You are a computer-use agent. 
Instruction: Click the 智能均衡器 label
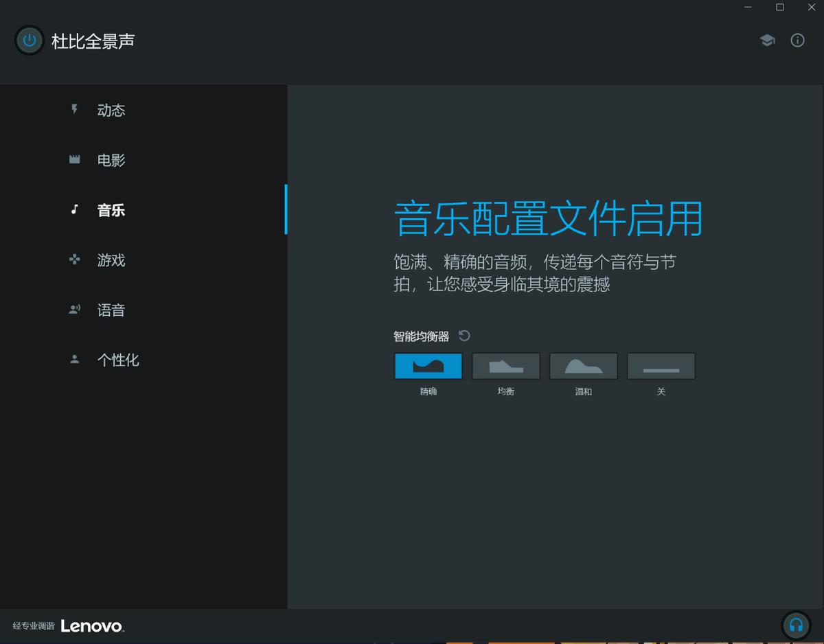(421, 336)
